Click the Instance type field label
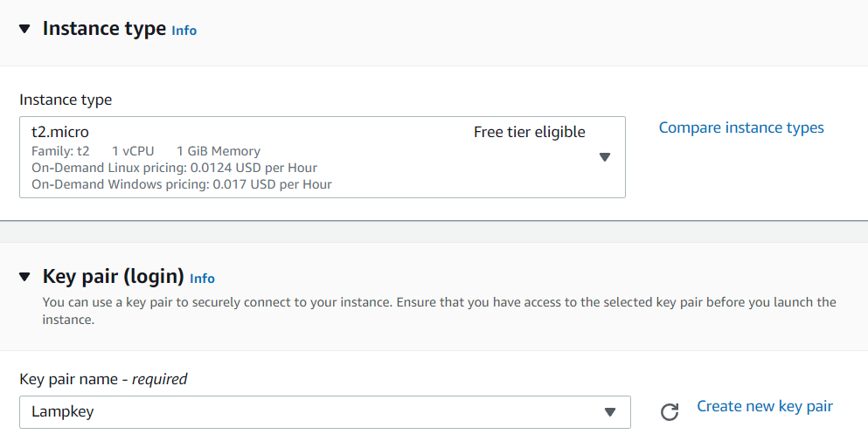868x448 pixels. click(66, 100)
